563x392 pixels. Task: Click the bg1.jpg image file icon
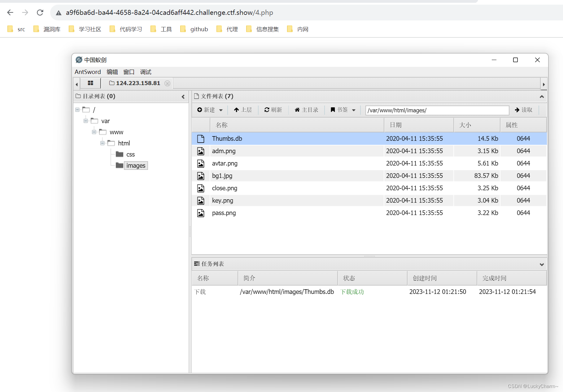(201, 176)
